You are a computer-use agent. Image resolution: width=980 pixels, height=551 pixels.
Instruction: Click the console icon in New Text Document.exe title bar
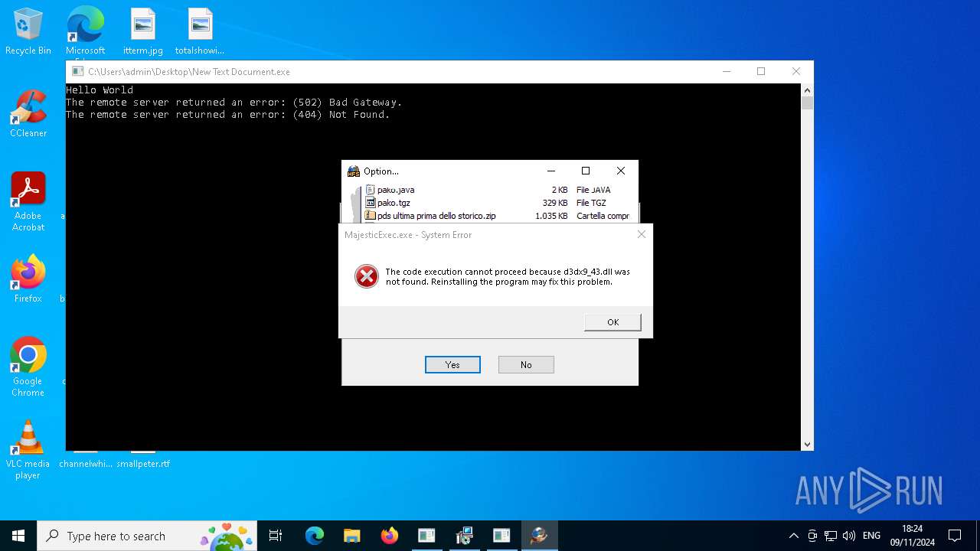point(77,71)
